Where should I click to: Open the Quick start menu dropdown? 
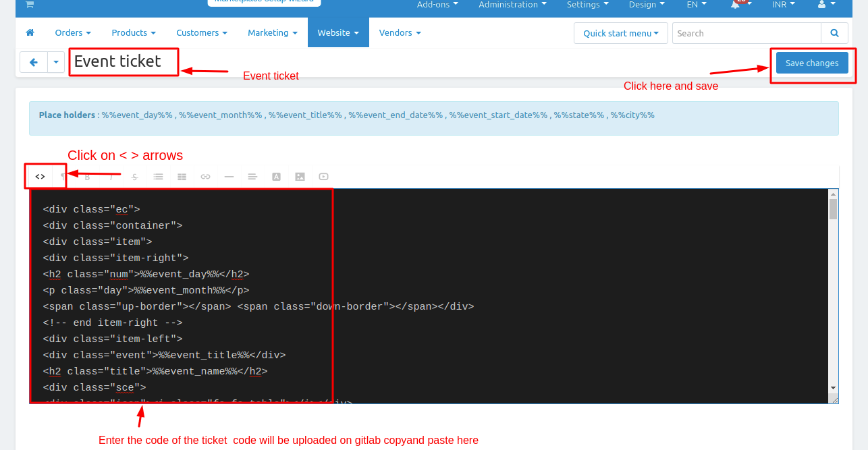(x=620, y=33)
